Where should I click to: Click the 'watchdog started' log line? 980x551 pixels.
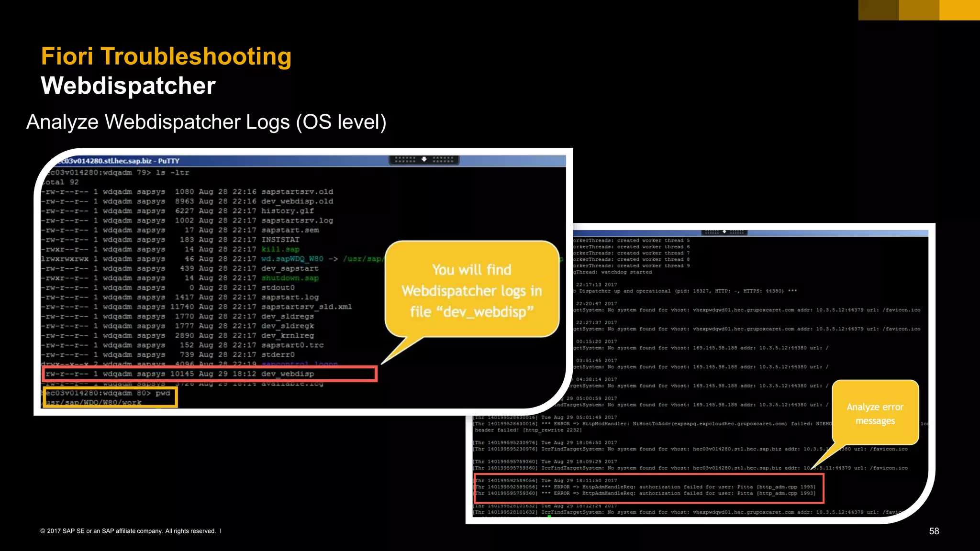(612, 272)
